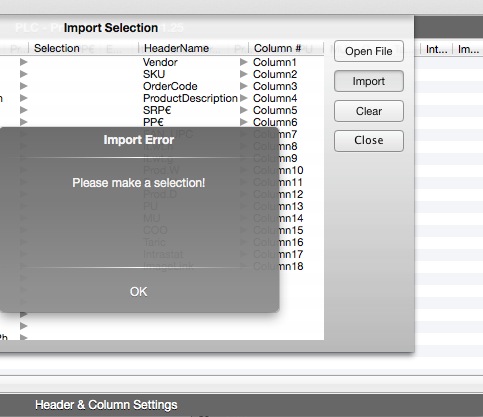Select the Column18 entry
Image resolution: width=483 pixels, height=417 pixels.
point(278,266)
